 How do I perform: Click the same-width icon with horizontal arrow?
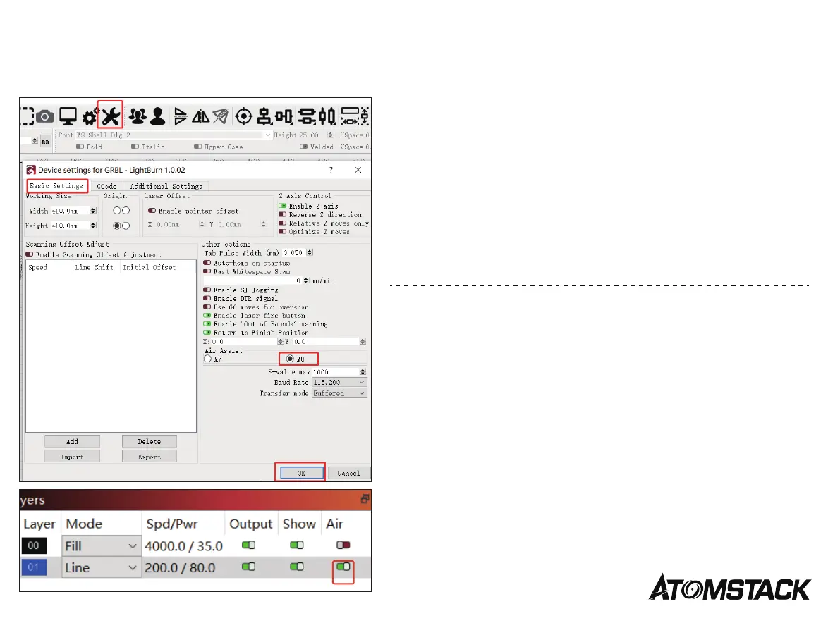pyautogui.click(x=351, y=116)
